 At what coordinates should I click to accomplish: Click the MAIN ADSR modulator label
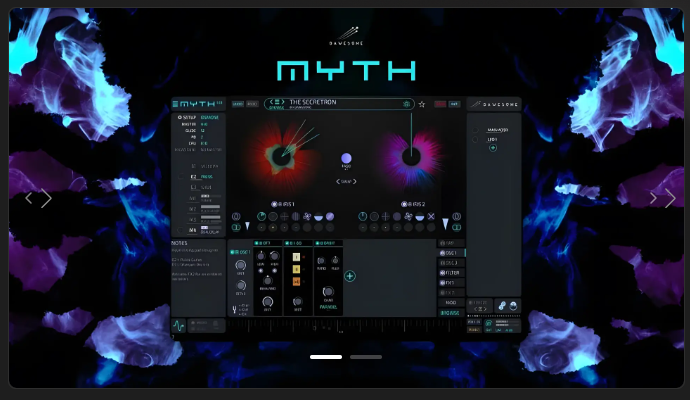tap(498, 130)
